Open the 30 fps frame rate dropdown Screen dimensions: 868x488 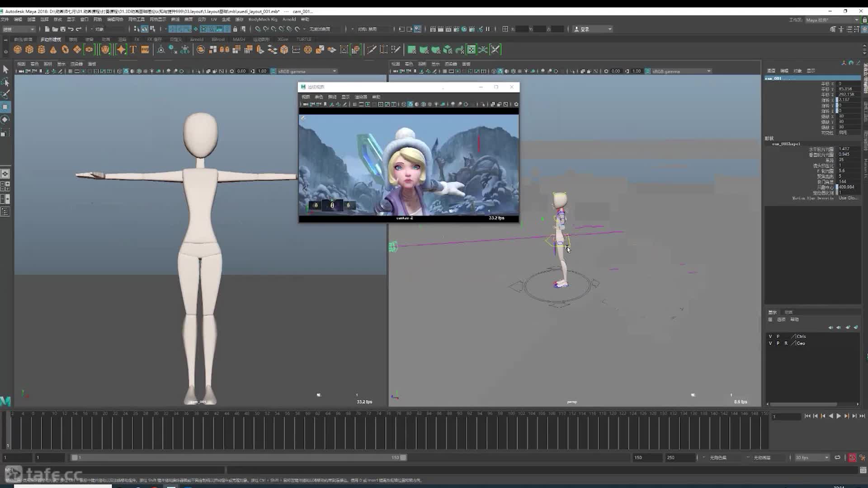[812, 458]
